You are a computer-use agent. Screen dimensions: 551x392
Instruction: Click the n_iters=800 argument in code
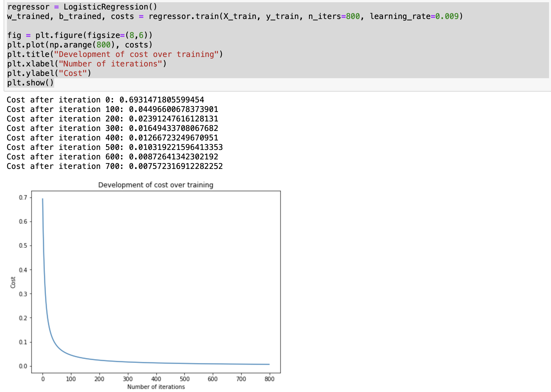334,16
